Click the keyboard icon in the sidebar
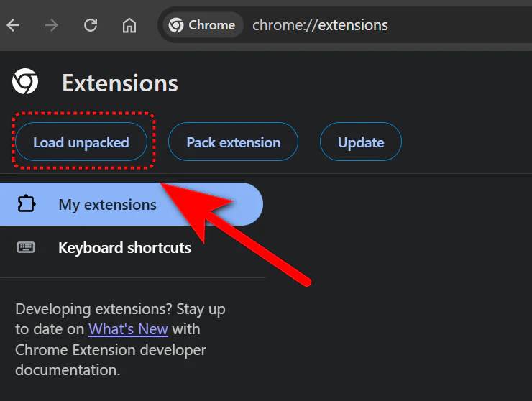The width and height of the screenshot is (532, 401). coord(27,248)
